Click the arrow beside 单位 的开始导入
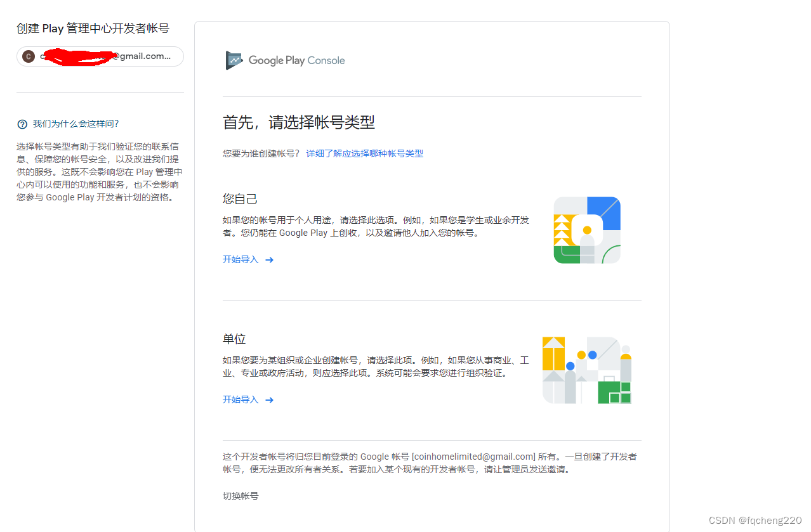This screenshot has width=811, height=532. pyautogui.click(x=269, y=400)
